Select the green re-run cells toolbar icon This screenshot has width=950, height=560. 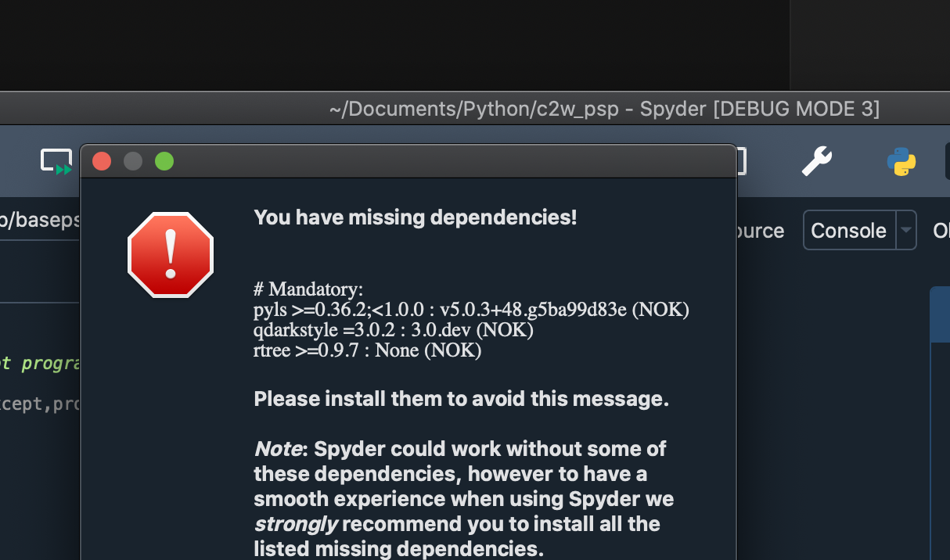[57, 161]
